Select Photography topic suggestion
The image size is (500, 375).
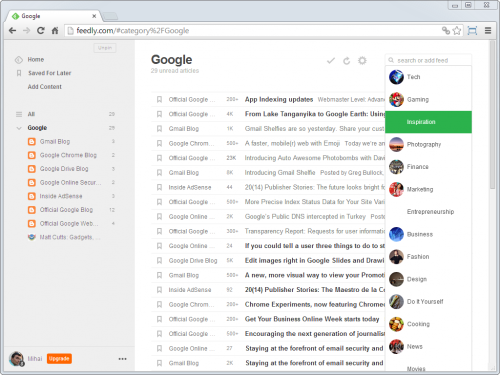click(x=428, y=144)
